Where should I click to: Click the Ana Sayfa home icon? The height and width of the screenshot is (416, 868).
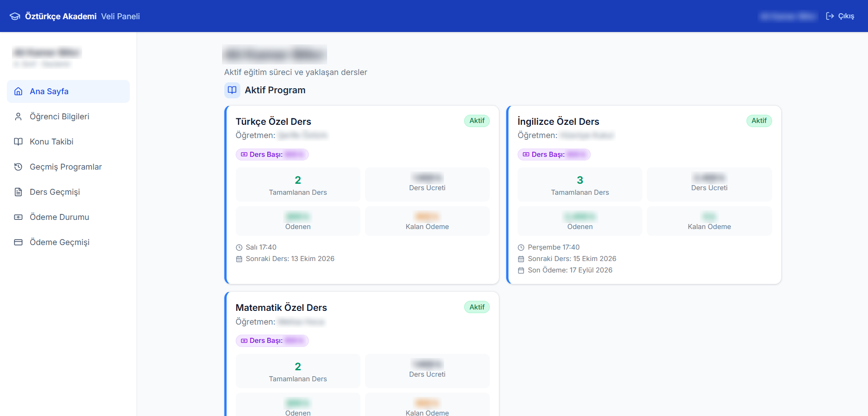[x=18, y=91]
